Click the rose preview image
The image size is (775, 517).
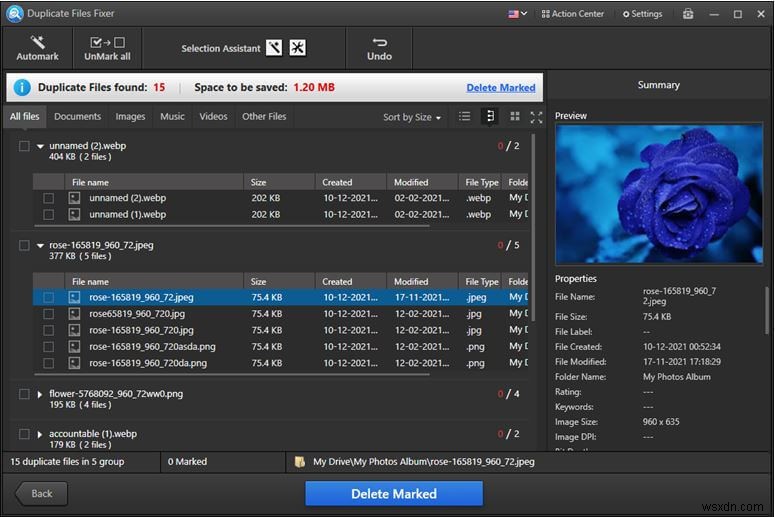(658, 194)
